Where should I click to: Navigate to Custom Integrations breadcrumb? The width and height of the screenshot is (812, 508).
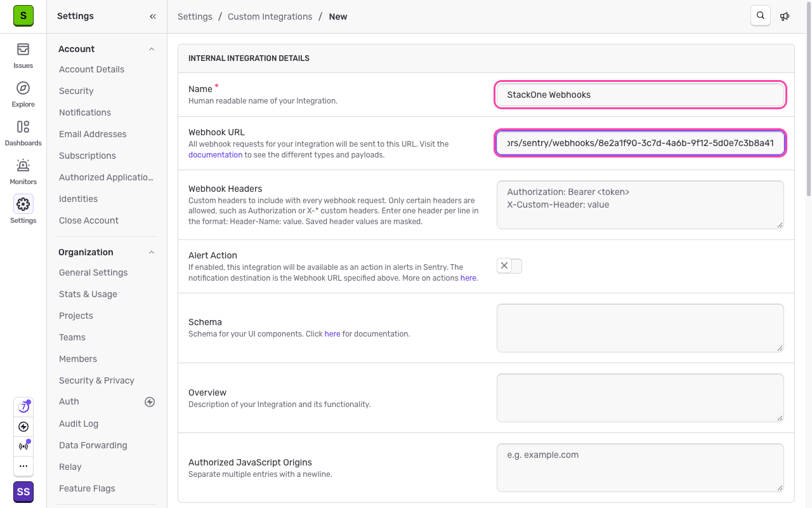pos(270,17)
